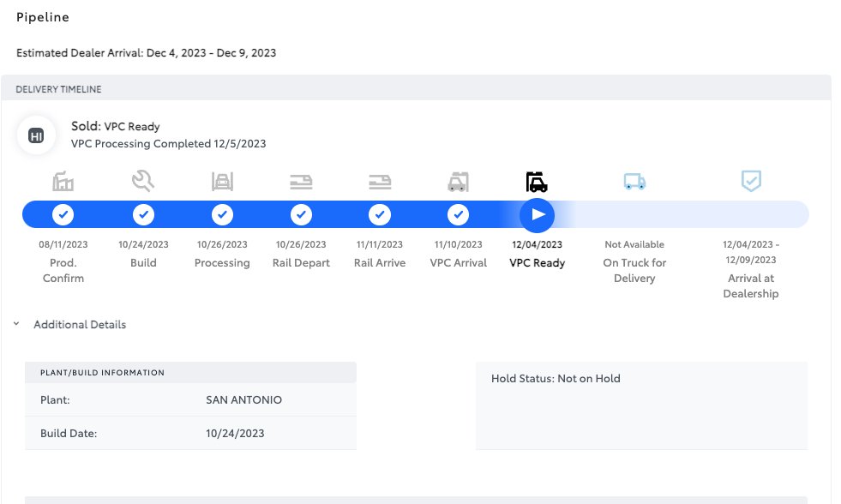
Task: Click the Processing label
Action: tap(222, 263)
